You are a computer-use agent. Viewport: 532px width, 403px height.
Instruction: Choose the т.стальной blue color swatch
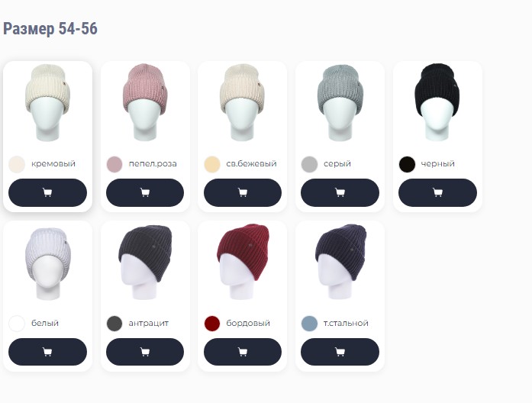309,324
